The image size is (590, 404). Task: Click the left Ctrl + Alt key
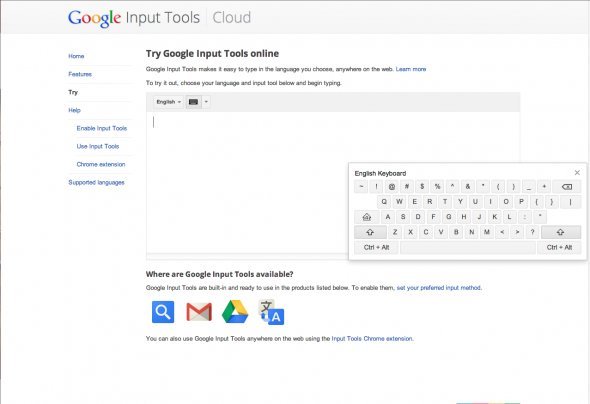point(376,248)
